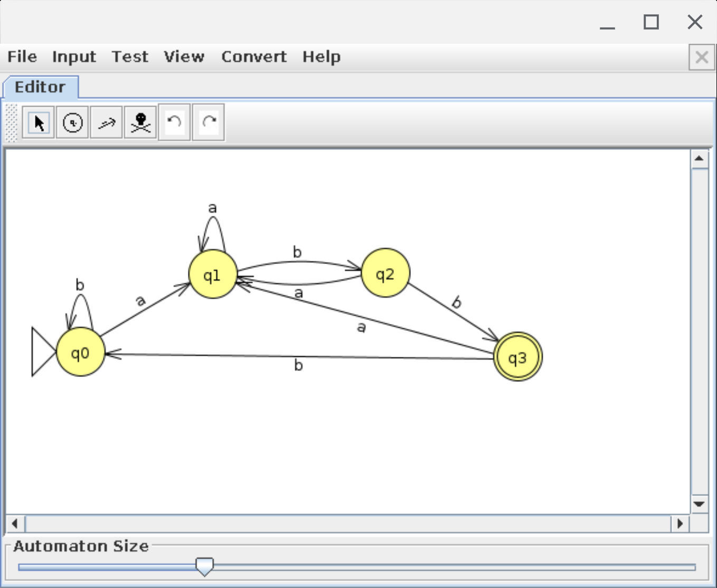This screenshot has width=717, height=588.
Task: Expand the View menu
Action: pyautogui.click(x=184, y=57)
